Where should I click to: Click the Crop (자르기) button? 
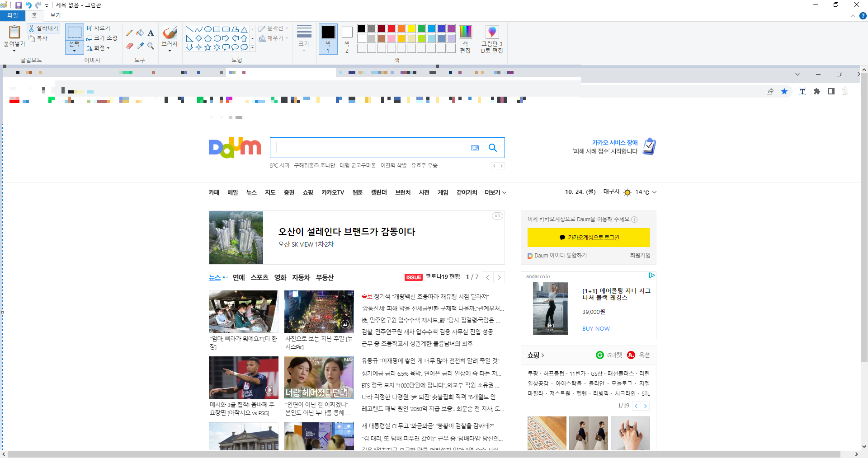[98, 28]
